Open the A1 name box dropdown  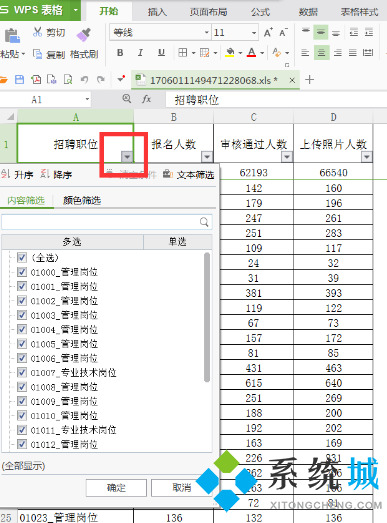(x=87, y=99)
